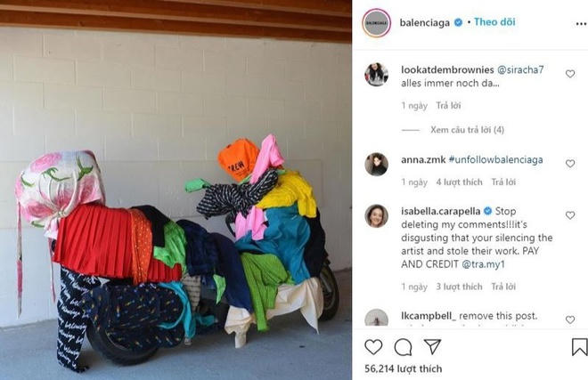Click the verified badge next to balenciaga
Screen dimensions: 588x380
[x=458, y=22]
